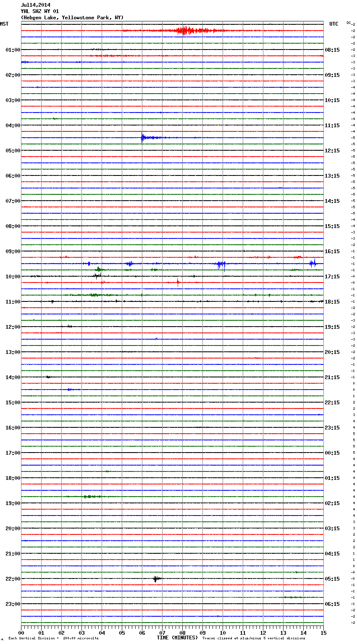Select the 08:00 MST time label

13,226
